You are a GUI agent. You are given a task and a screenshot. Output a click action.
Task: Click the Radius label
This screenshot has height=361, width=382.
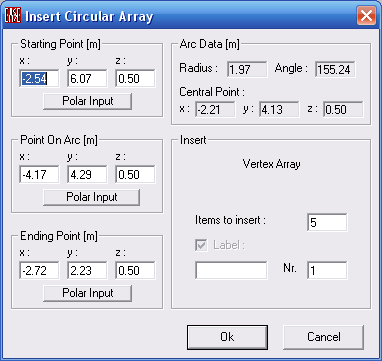pyautogui.click(x=199, y=68)
